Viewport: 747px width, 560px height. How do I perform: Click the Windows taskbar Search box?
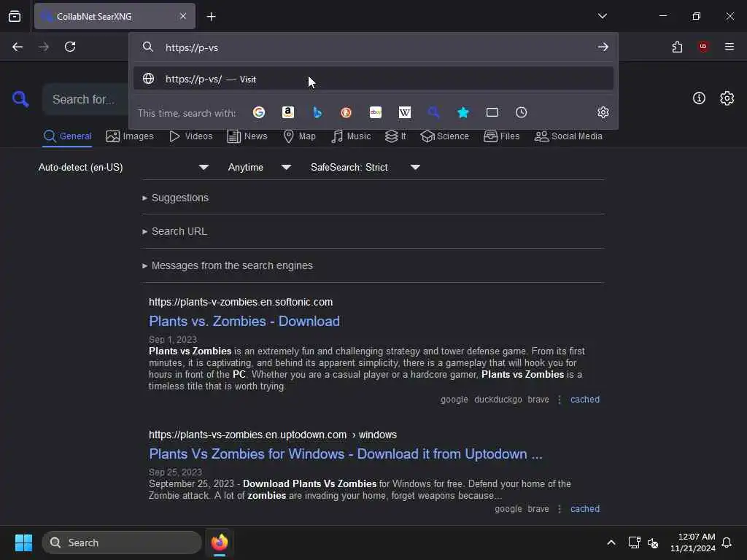122,542
